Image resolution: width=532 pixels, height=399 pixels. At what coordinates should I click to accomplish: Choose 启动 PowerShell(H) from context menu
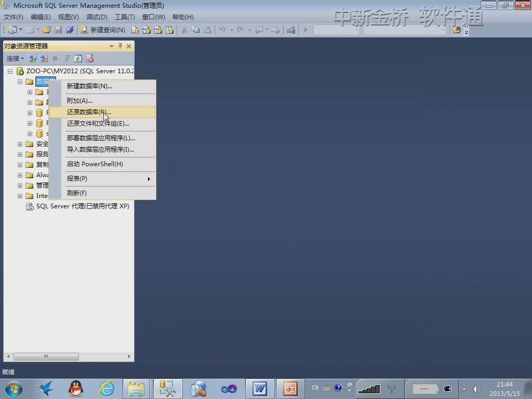click(102, 164)
